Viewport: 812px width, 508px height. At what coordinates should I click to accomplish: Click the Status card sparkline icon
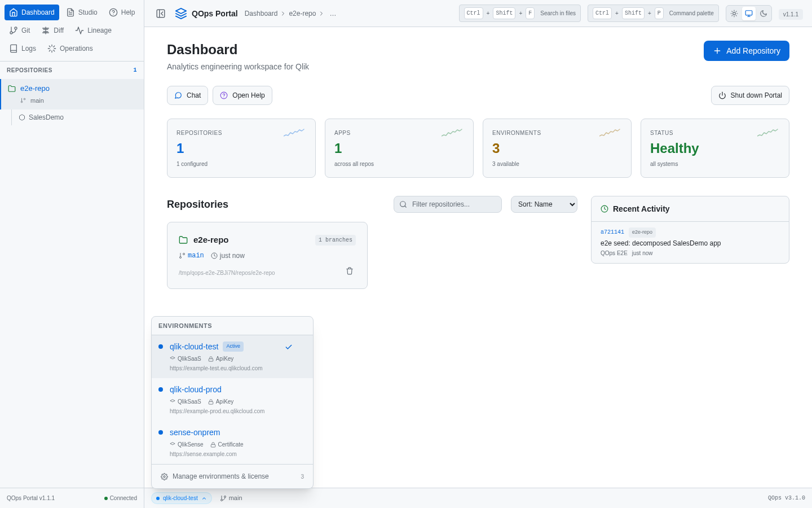[767, 133]
